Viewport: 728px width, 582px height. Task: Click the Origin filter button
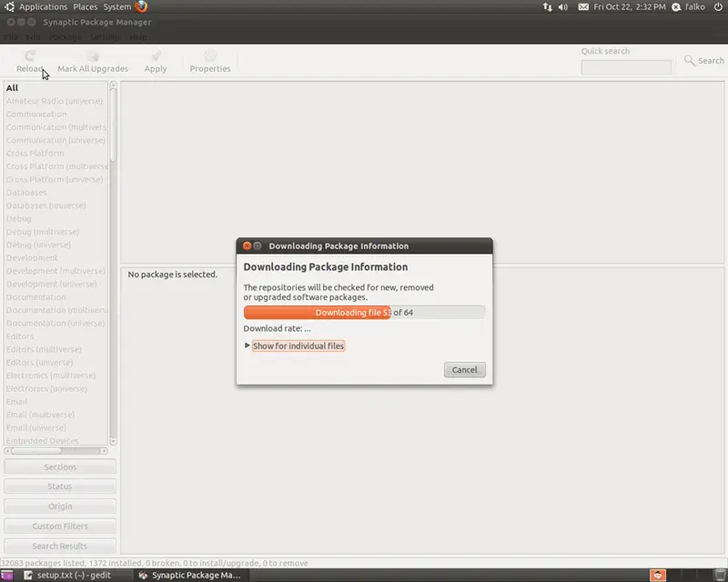point(60,507)
